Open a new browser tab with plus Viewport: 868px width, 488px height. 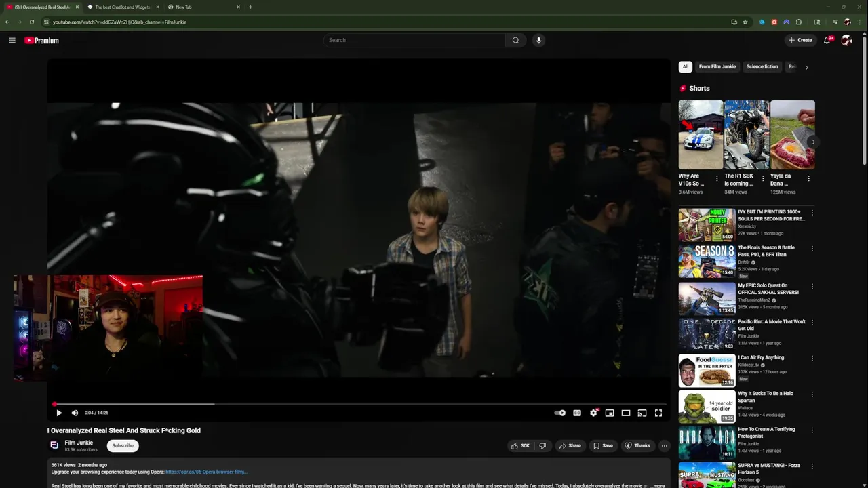click(x=250, y=7)
